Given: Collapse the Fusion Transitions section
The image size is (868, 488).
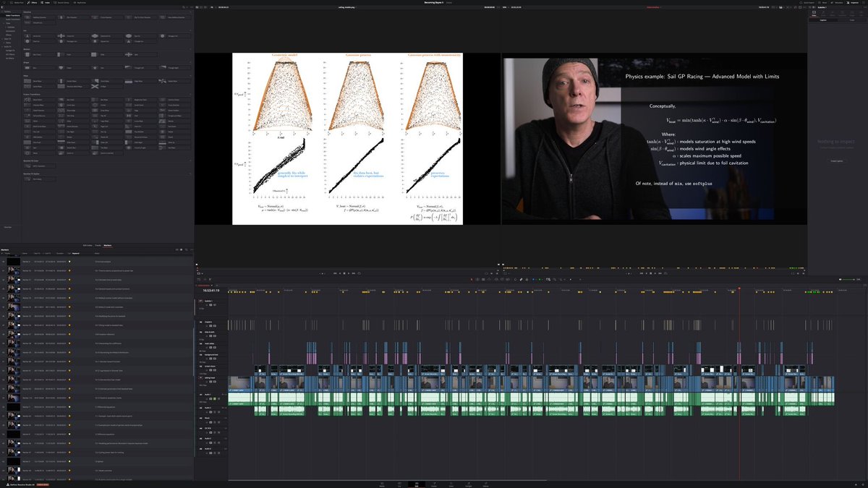Looking at the screenshot, I should tap(190, 93).
